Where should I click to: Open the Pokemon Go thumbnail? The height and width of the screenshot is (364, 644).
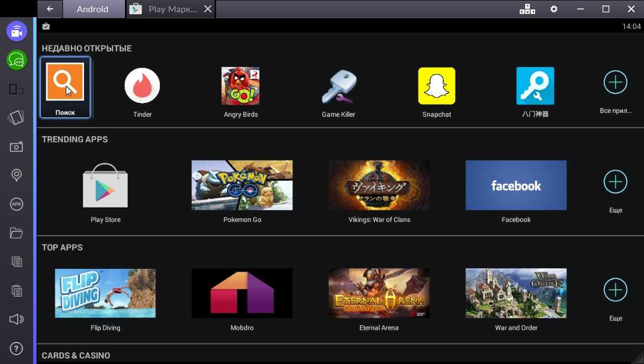[242, 185]
